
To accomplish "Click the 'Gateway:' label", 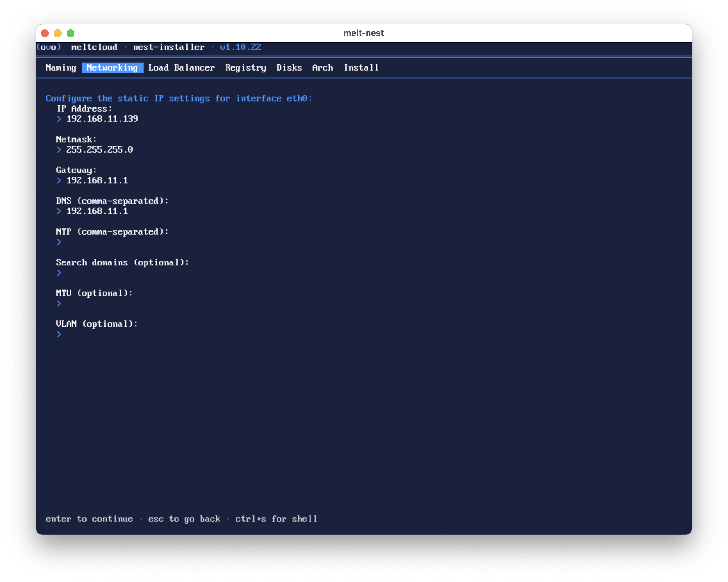I will tap(76, 170).
